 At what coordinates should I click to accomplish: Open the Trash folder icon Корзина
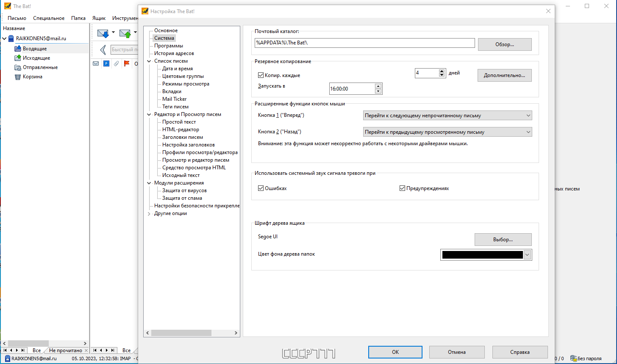click(x=18, y=77)
